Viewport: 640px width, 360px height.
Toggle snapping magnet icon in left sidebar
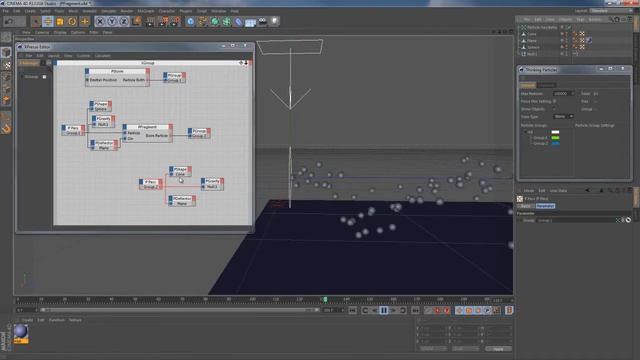pyautogui.click(x=6, y=129)
